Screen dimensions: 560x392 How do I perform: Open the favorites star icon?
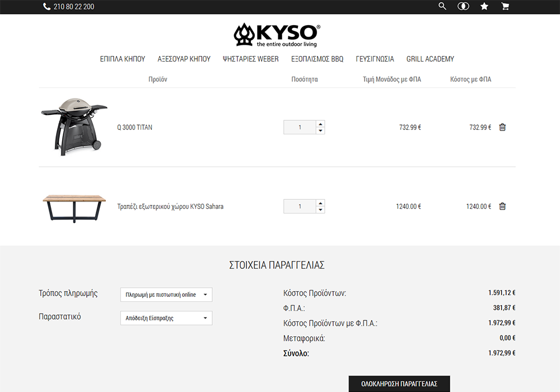[x=484, y=6]
